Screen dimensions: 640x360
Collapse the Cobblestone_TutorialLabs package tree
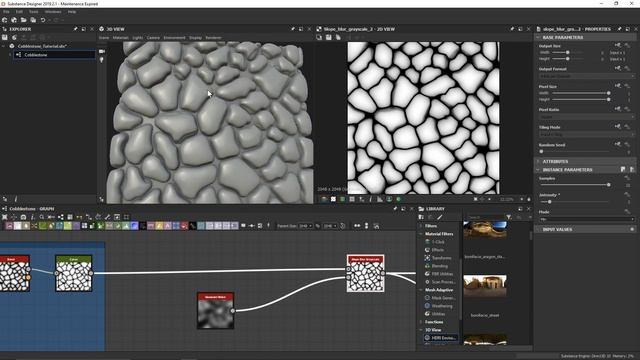(4, 46)
